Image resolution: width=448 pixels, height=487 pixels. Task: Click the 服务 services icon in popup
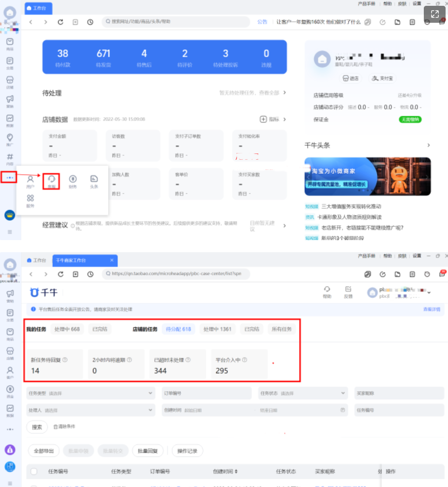point(30,200)
